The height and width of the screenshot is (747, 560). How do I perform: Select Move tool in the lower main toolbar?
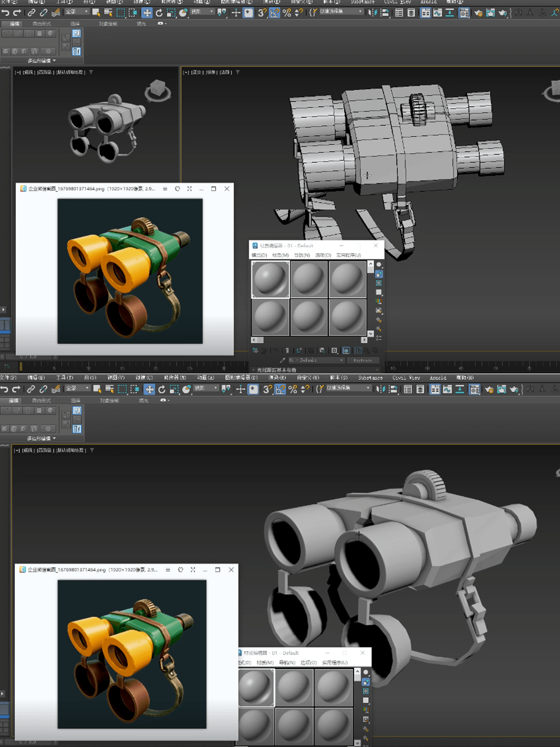(149, 389)
